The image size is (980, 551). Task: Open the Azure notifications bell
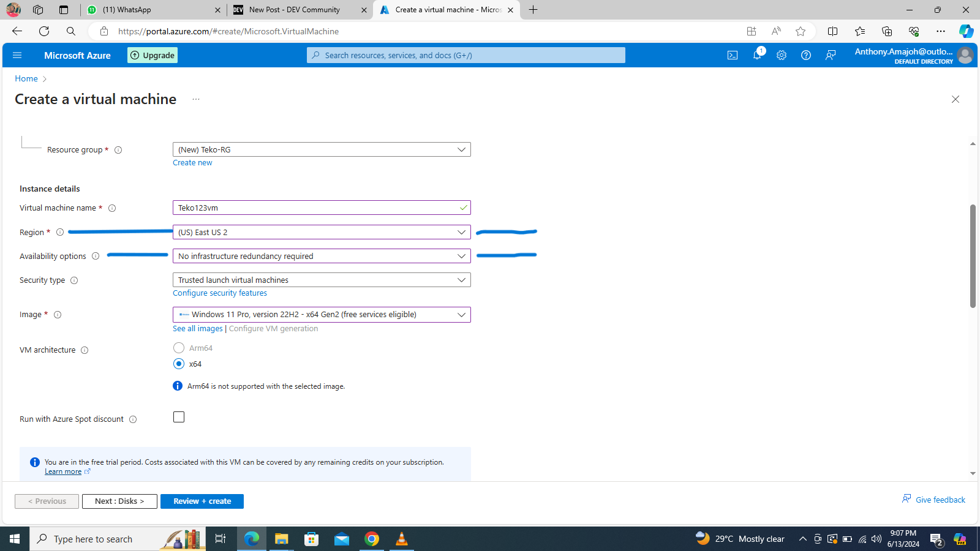[x=757, y=55]
